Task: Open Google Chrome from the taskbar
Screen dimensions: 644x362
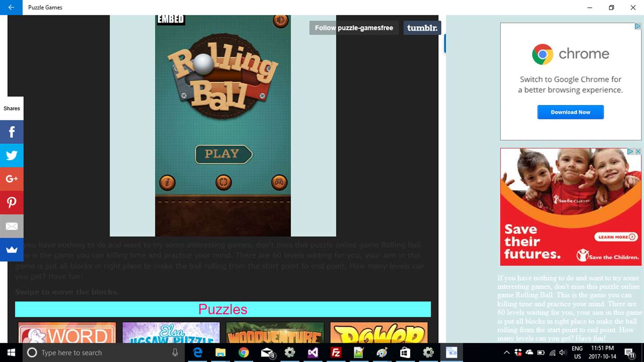Action: point(243,353)
